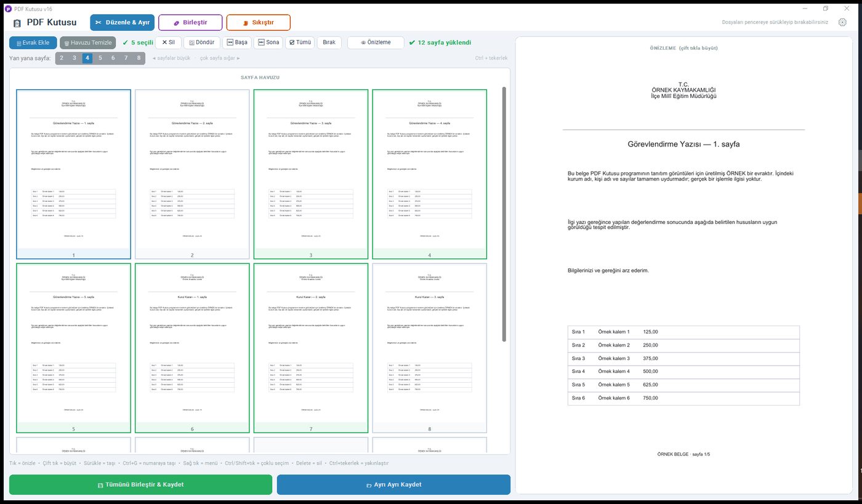Click page 3 thumbnail in the pool

(x=311, y=174)
